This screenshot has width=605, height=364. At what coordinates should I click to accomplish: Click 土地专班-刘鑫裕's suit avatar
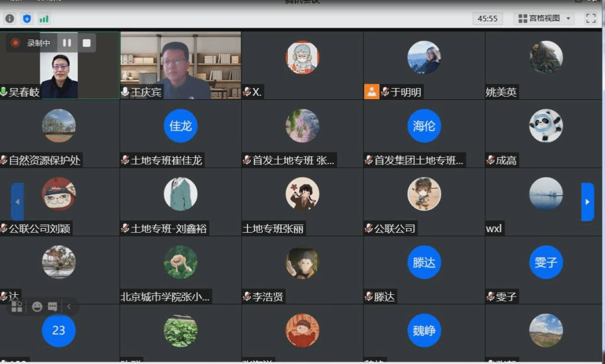point(181,194)
